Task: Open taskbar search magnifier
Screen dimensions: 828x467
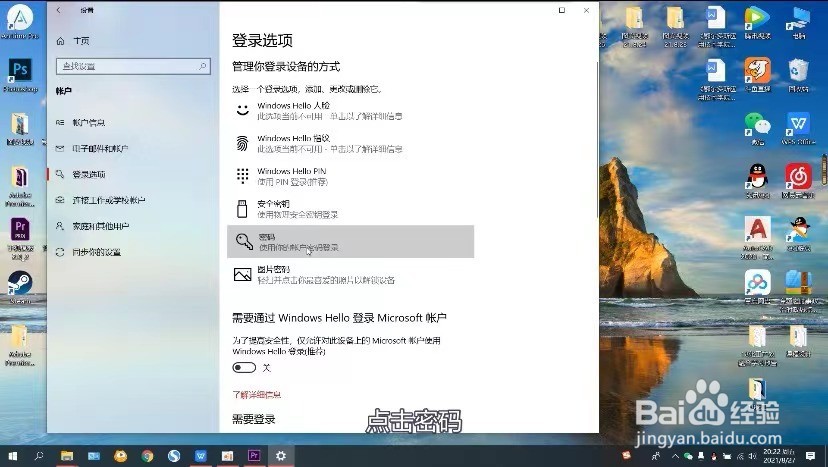Action: tap(39, 456)
